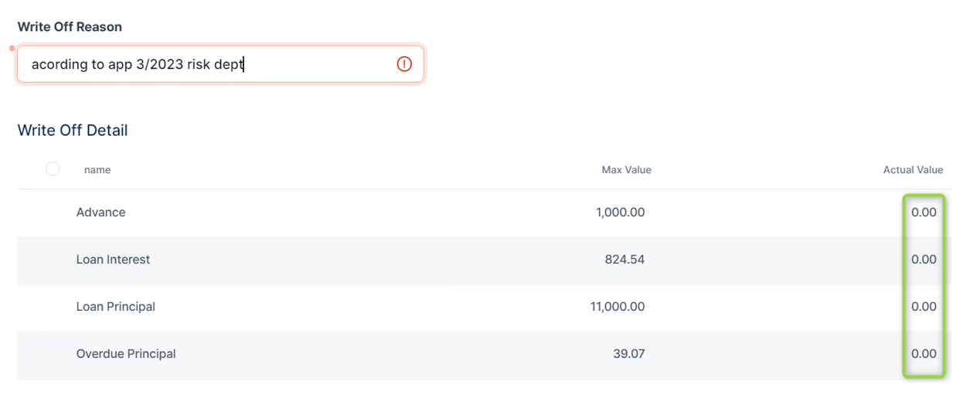This screenshot has height=402, width=980.
Task: Click the 1,000.00 max value for Advance
Action: click(620, 213)
